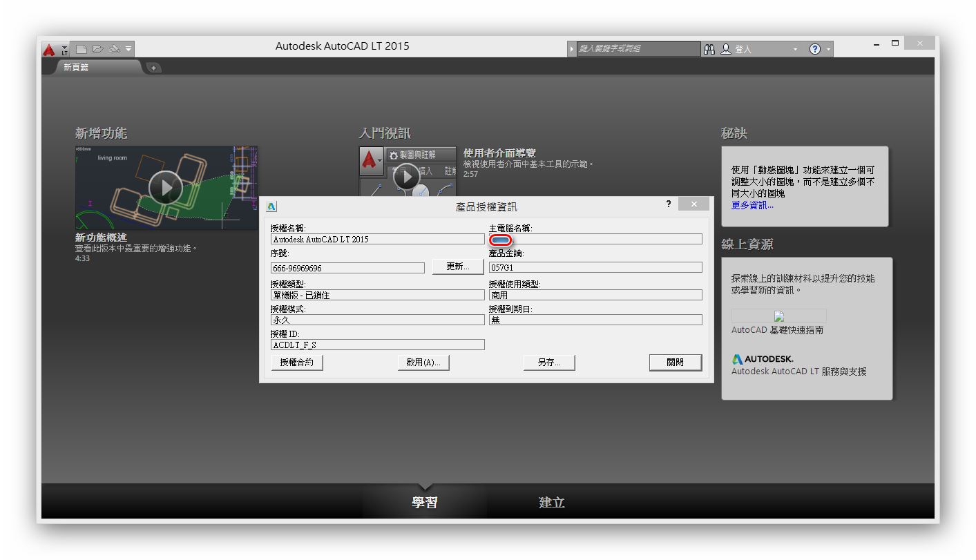
Task: Click the Plot printer icon in toolbar
Action: pyautogui.click(x=115, y=49)
